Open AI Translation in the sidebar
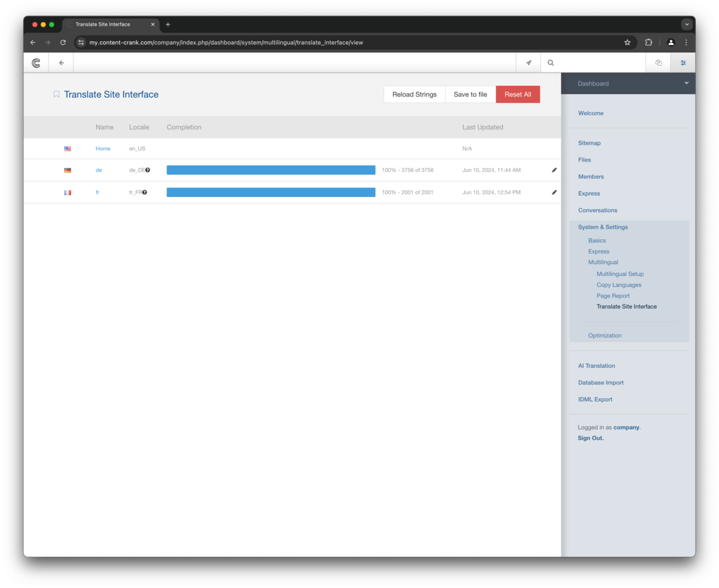This screenshot has width=719, height=588. (x=596, y=366)
